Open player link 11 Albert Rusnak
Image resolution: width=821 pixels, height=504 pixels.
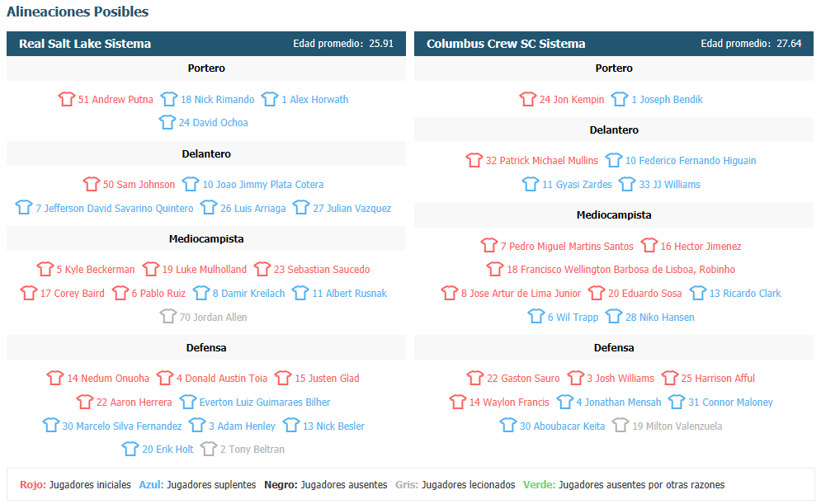pos(349,294)
